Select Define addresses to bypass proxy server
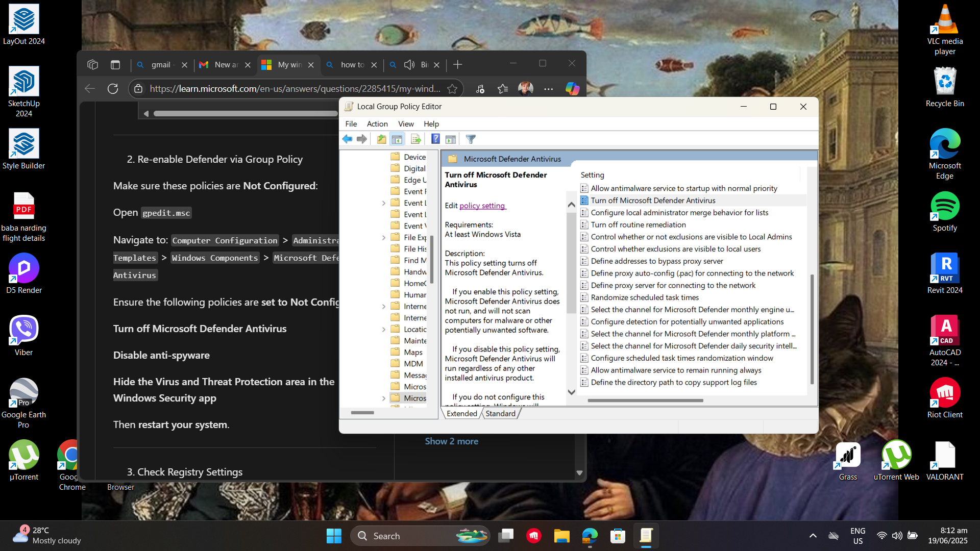The height and width of the screenshot is (551, 980). tap(657, 261)
